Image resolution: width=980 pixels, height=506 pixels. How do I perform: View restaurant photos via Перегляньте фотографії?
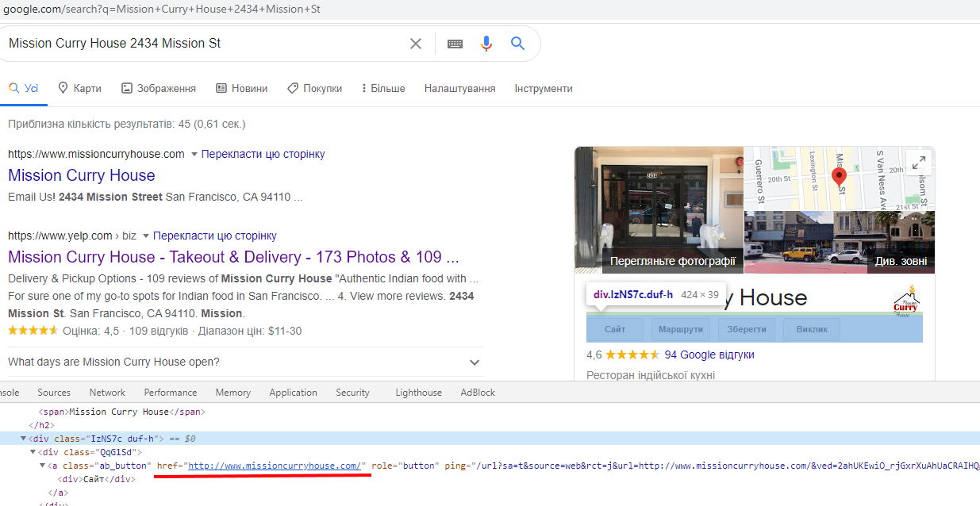tap(673, 261)
